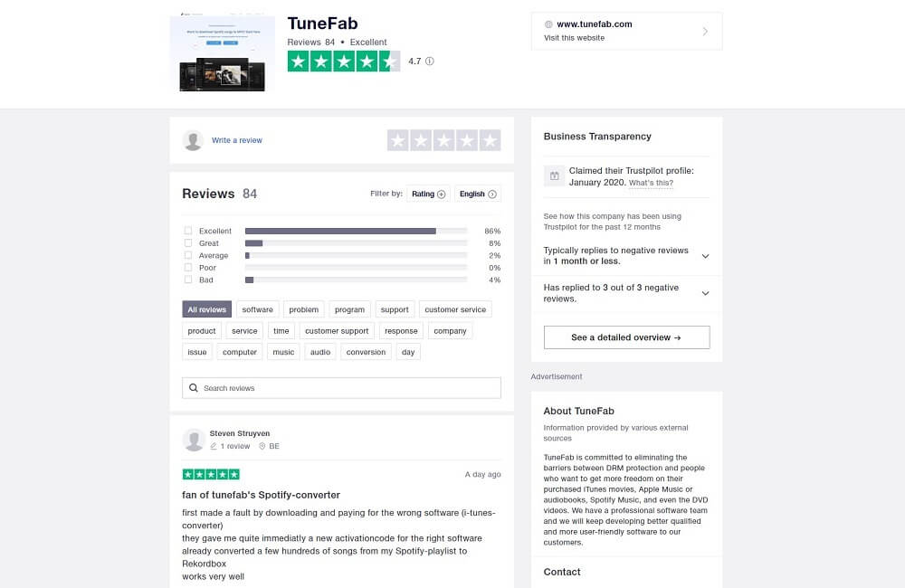Expand the 'Typically replies to negative reviews' section

pyautogui.click(x=705, y=256)
